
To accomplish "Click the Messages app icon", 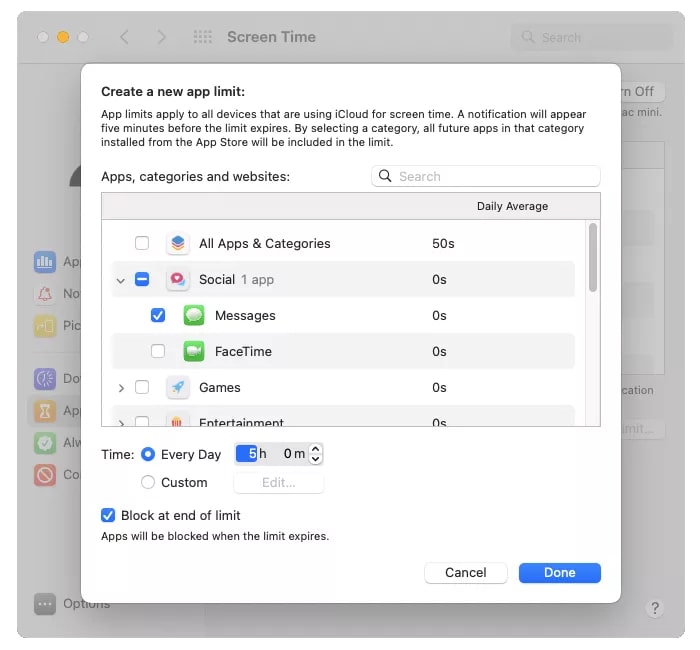I will pos(194,315).
